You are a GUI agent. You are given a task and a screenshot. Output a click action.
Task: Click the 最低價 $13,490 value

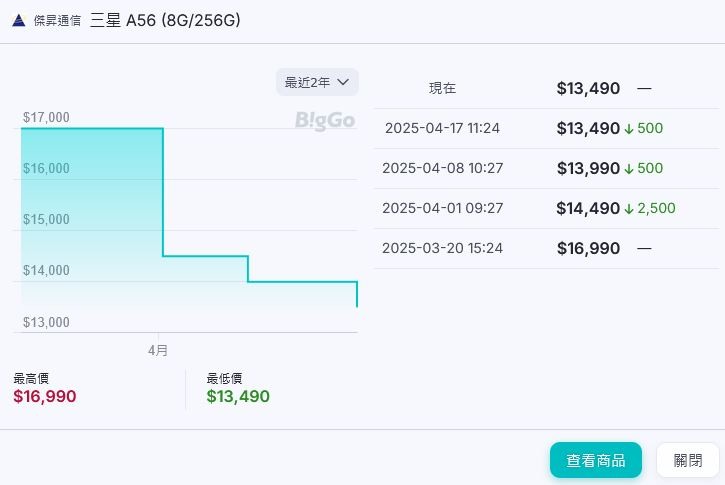coord(238,396)
